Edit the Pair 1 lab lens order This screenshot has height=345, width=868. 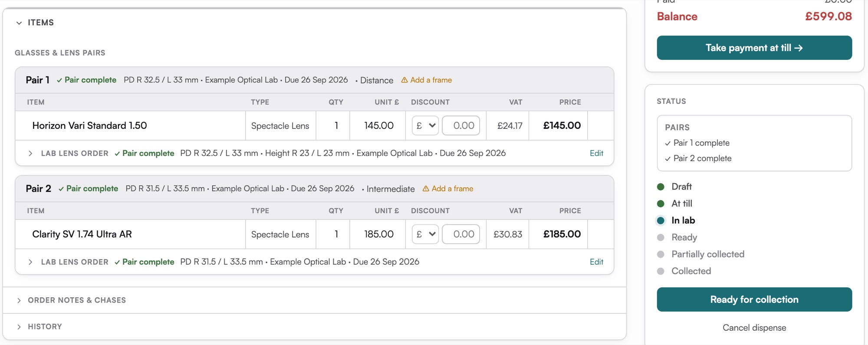596,153
